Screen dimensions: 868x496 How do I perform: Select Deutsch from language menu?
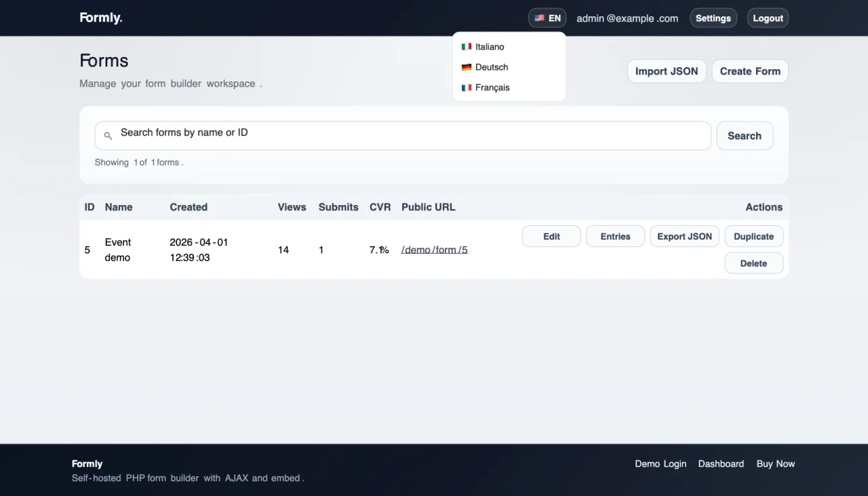(509, 67)
